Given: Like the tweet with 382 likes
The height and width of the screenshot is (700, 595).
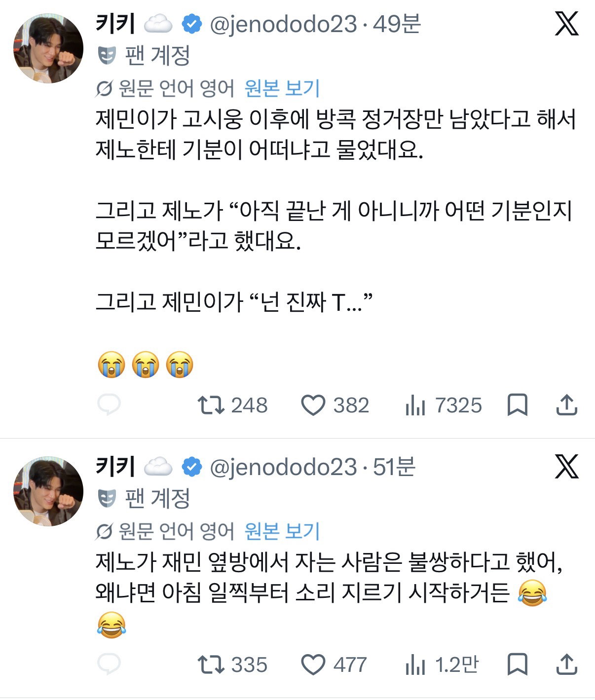Looking at the screenshot, I should coord(335,405).
